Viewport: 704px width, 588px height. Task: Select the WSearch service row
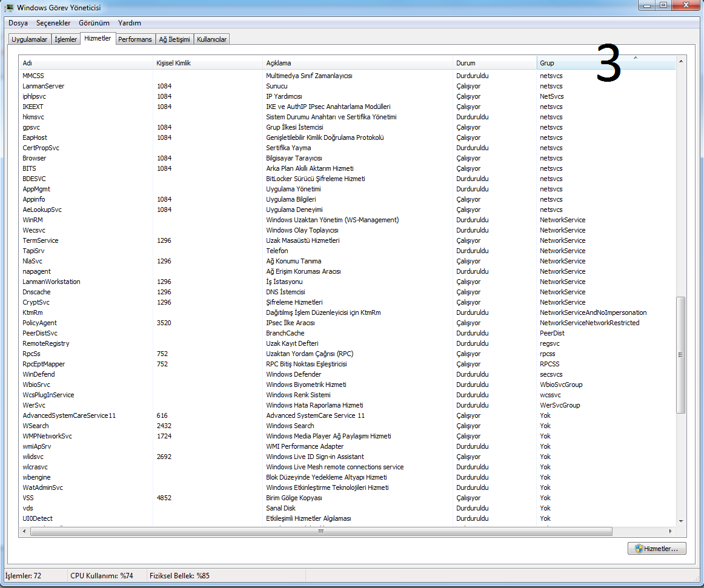pyautogui.click(x=347, y=426)
